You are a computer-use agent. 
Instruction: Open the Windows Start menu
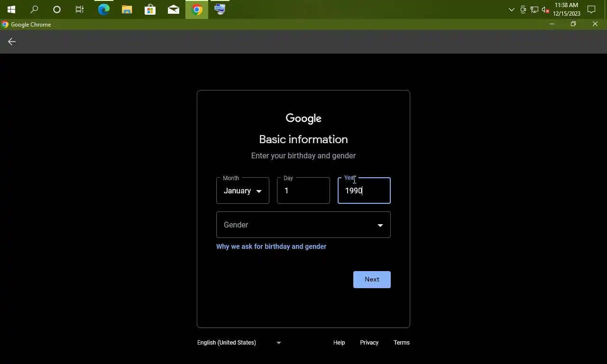point(11,9)
